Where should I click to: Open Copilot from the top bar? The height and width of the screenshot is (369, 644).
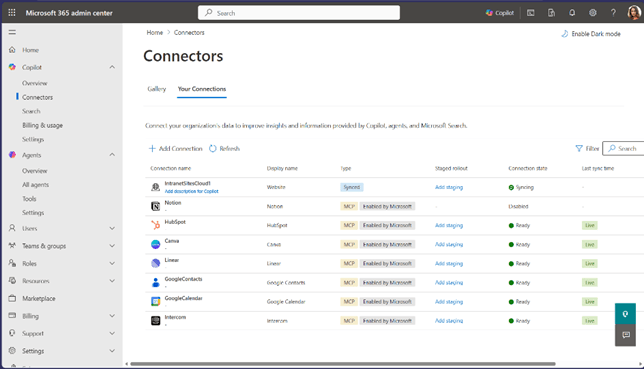[499, 13]
